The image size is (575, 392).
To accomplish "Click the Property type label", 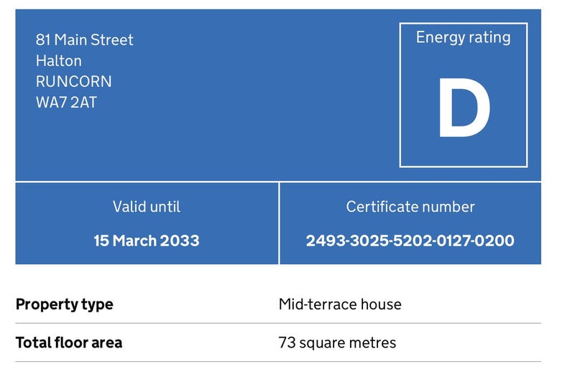I will pyautogui.click(x=65, y=304).
